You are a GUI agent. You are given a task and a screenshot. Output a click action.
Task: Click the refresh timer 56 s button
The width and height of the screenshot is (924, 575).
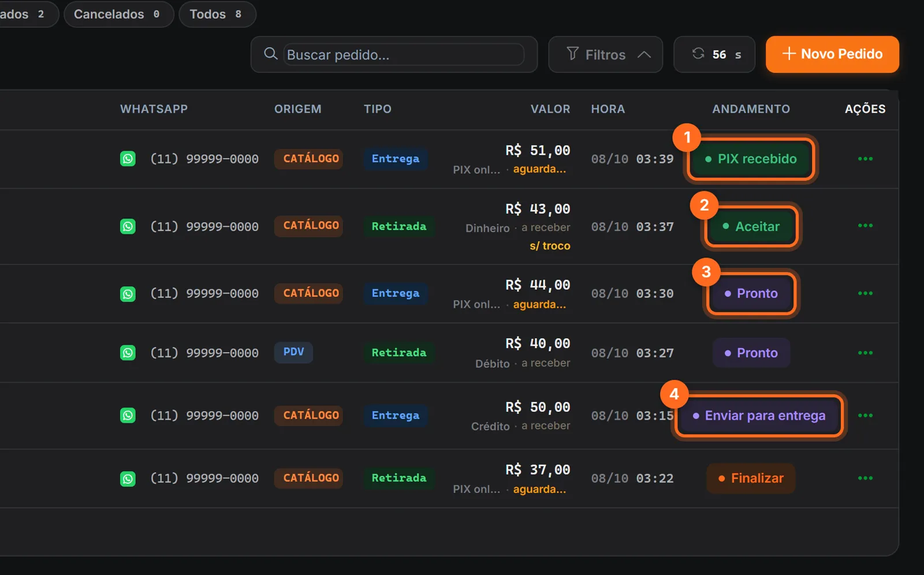coord(714,54)
